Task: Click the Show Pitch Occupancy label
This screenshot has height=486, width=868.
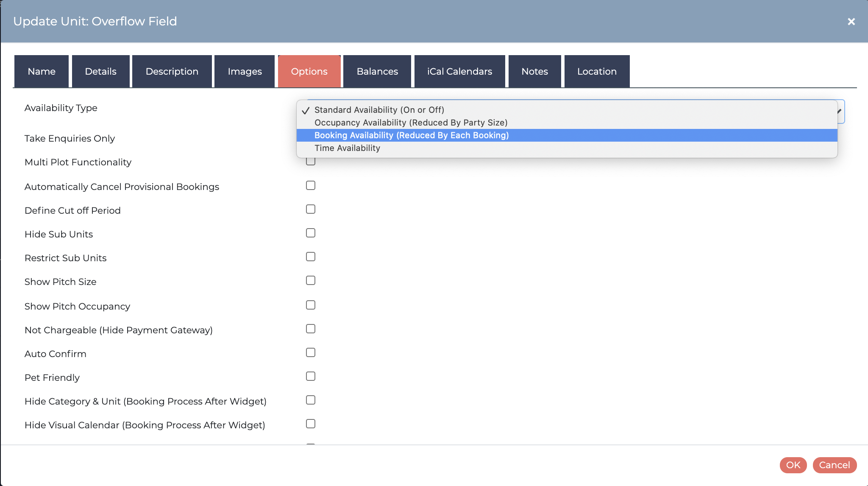Action: point(77,306)
